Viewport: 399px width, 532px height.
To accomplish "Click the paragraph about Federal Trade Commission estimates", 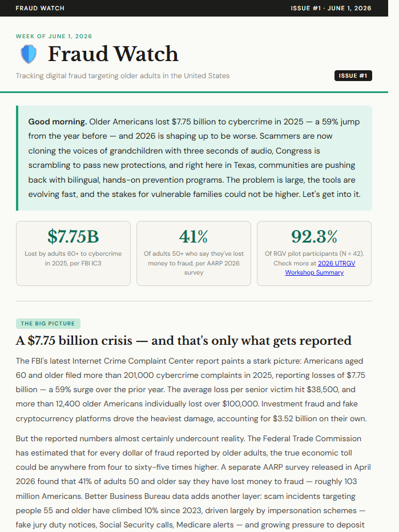I will click(x=194, y=482).
